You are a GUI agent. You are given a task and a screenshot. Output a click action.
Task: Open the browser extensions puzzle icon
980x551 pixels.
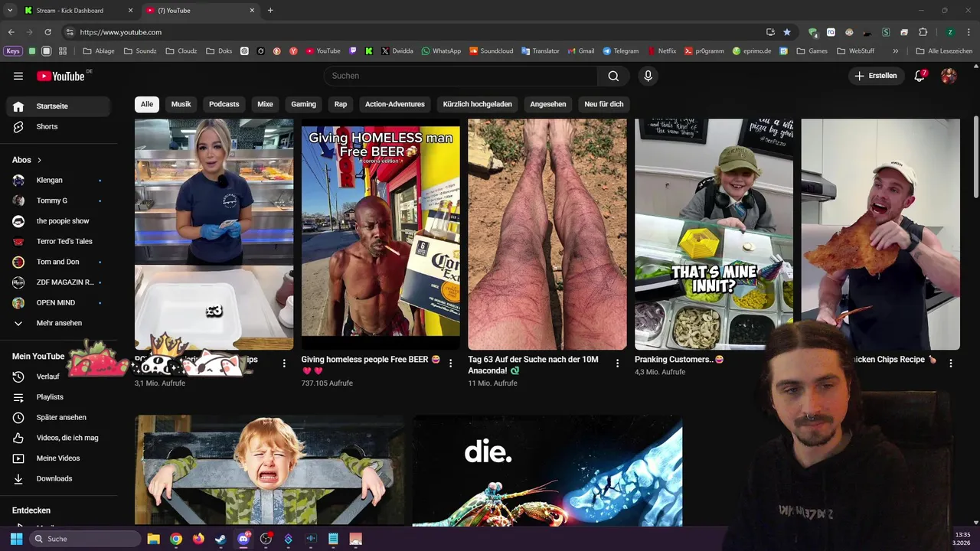click(923, 32)
